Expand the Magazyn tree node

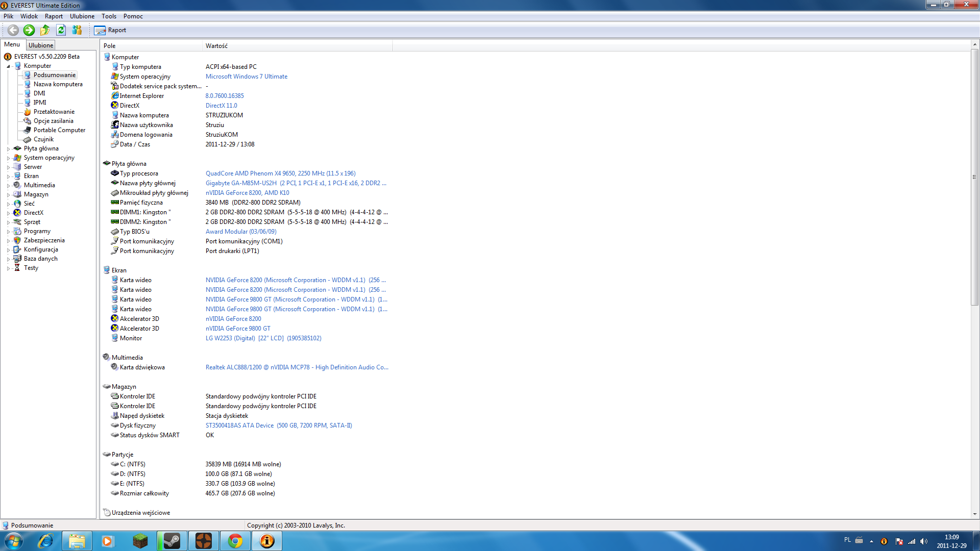click(8, 195)
